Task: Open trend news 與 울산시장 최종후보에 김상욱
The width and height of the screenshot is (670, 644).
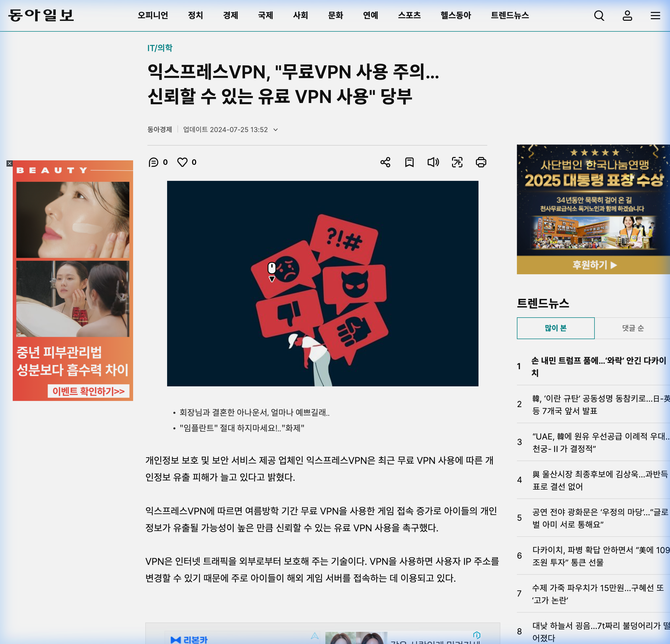Action: pos(601,480)
